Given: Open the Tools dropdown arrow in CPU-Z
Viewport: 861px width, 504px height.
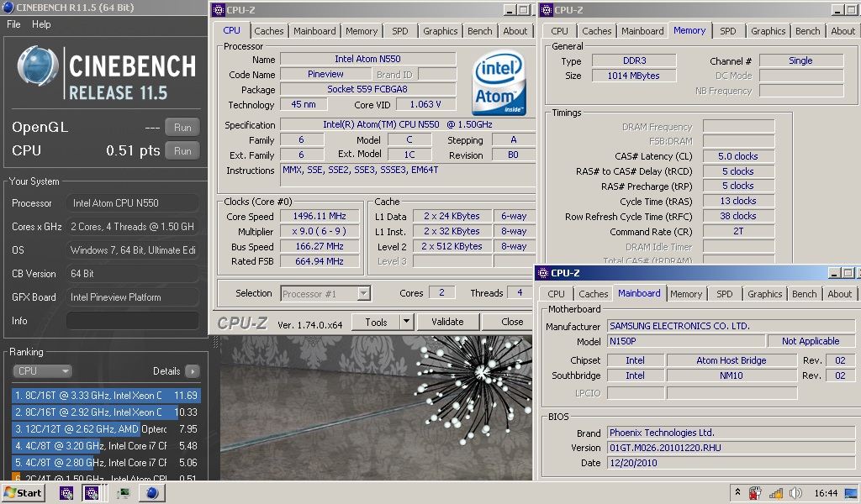Looking at the screenshot, I should 406,322.
